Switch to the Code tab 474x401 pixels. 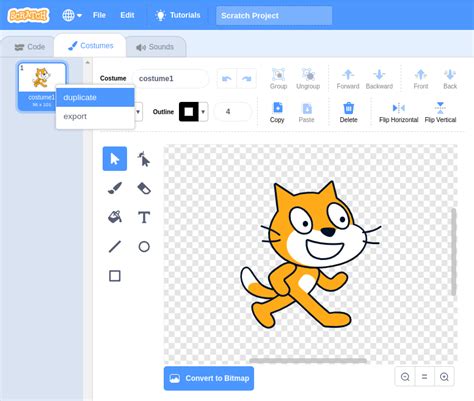coord(29,47)
